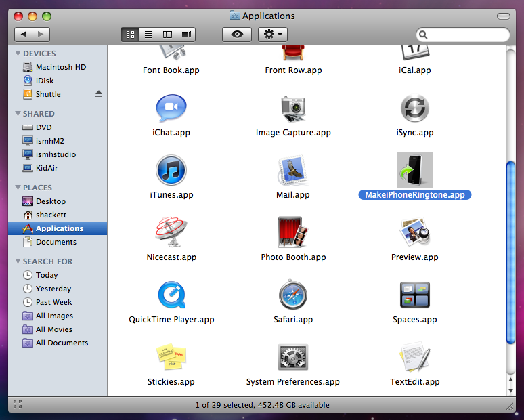Screen dimensions: 524x420
Task: Click the Spaces.app icon
Action: 415,295
